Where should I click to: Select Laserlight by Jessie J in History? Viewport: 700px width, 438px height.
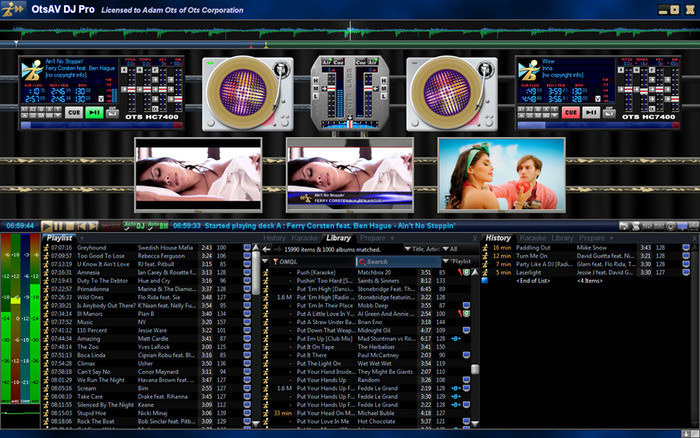(586, 272)
